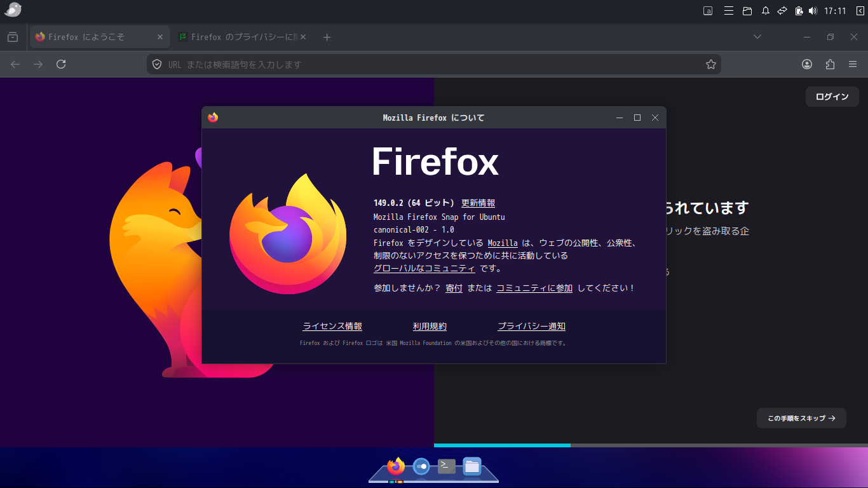This screenshot has width=868, height=488.
Task: Open the Places folder icon in top panel
Action: point(747,11)
